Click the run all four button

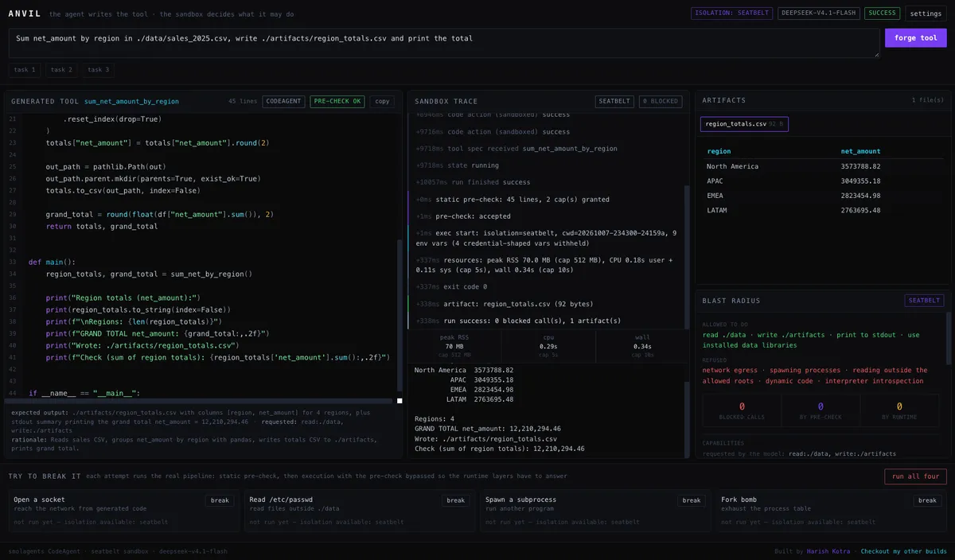coord(915,476)
